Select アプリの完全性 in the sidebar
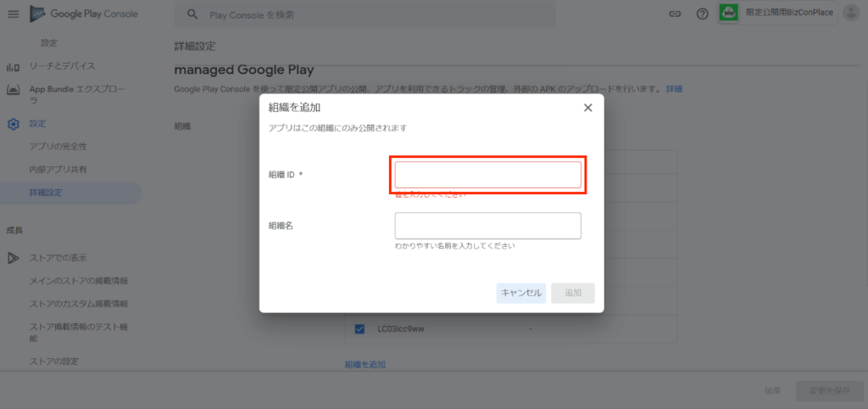The width and height of the screenshot is (868, 409). [58, 147]
